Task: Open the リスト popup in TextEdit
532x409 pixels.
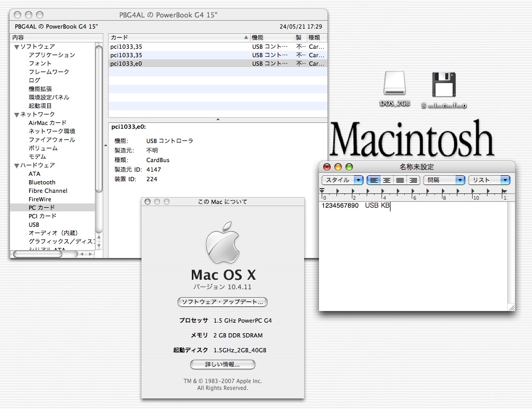Action: [489, 180]
